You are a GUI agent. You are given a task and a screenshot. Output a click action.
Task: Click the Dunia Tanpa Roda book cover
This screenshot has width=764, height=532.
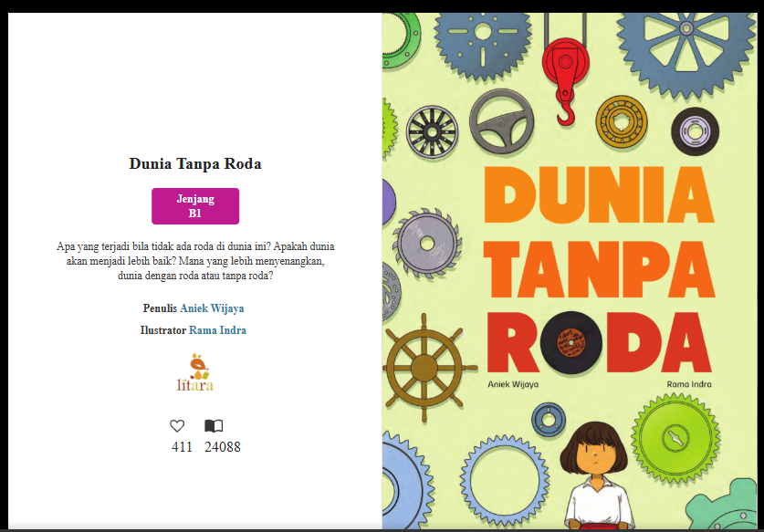[x=570, y=271]
